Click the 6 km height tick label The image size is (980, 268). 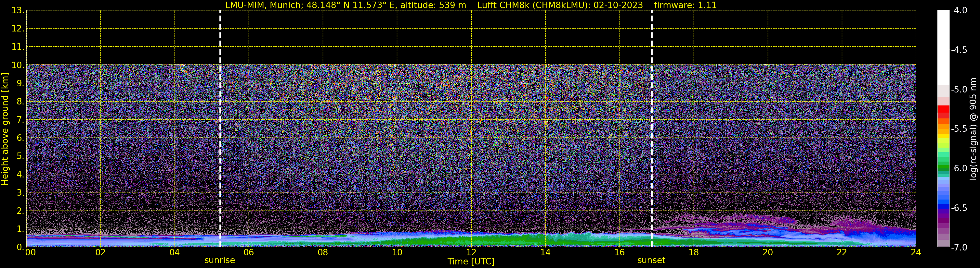[20, 138]
